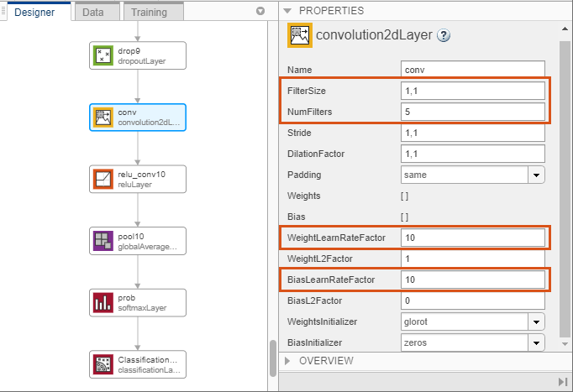Open the Padding dropdown
573x392 pixels.
coord(536,175)
